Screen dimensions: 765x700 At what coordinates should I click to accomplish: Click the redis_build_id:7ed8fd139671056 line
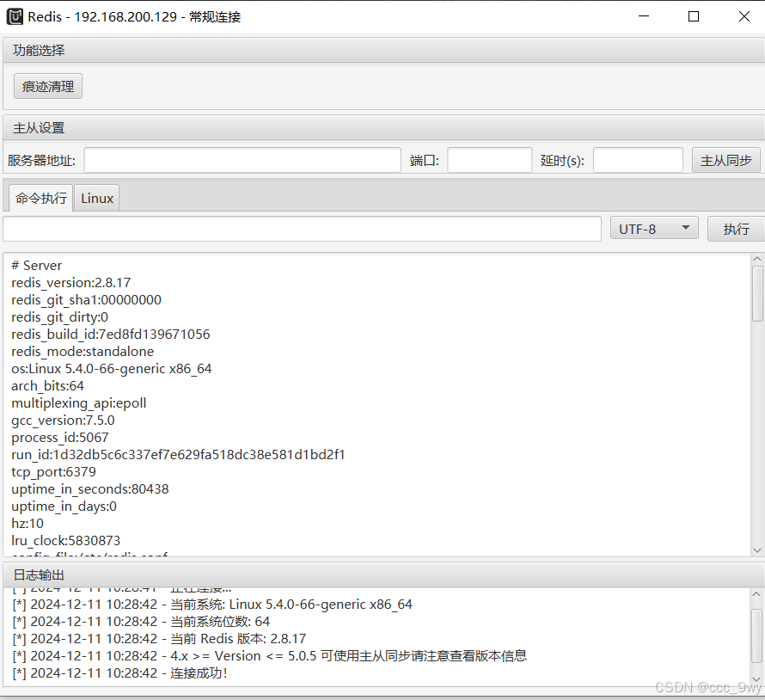(111, 335)
